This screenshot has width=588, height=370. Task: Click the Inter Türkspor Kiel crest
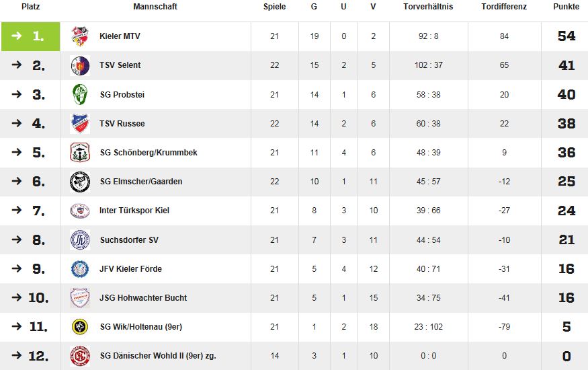point(80,211)
